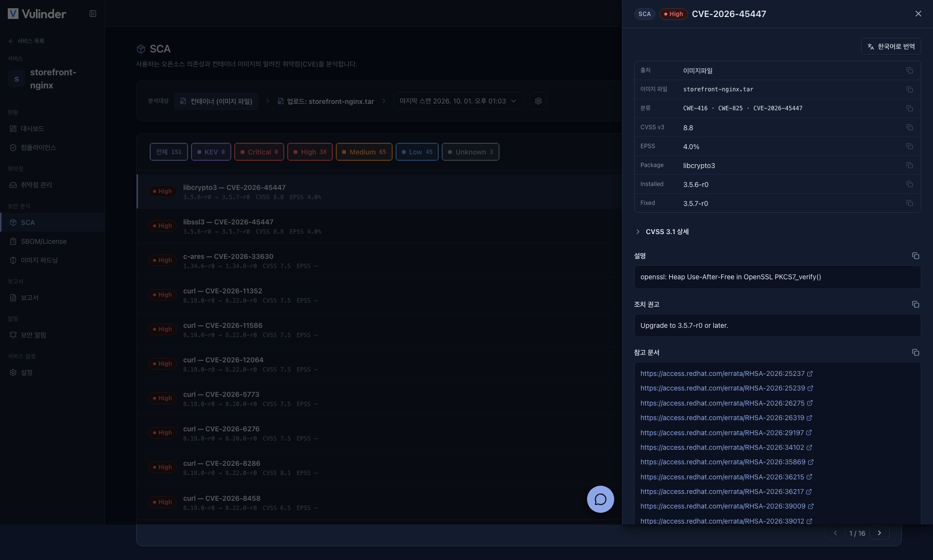Open 대시보드 in sidebar
Screen dimensions: 933x560
tap(52, 129)
